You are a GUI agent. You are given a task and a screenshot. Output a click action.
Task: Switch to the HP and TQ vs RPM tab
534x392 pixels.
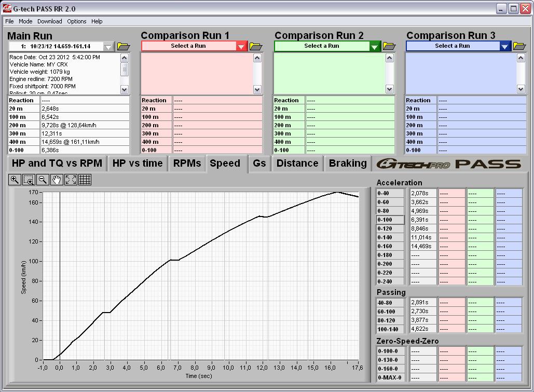coord(57,163)
